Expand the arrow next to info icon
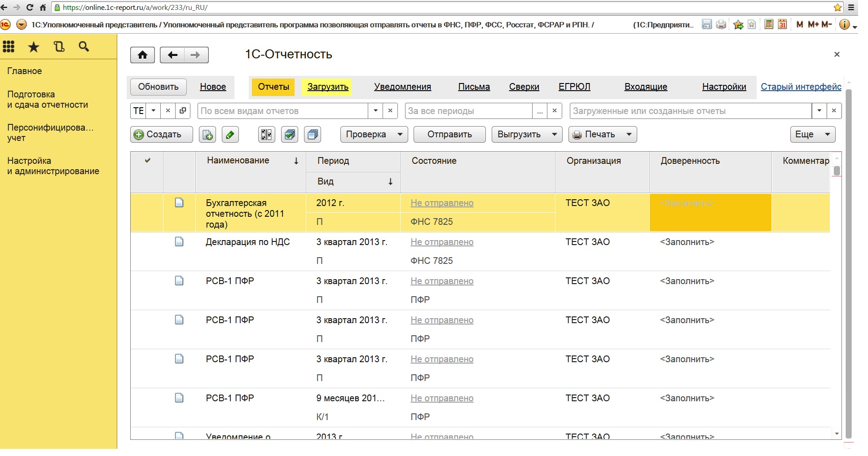The width and height of the screenshot is (868, 456). click(x=855, y=26)
